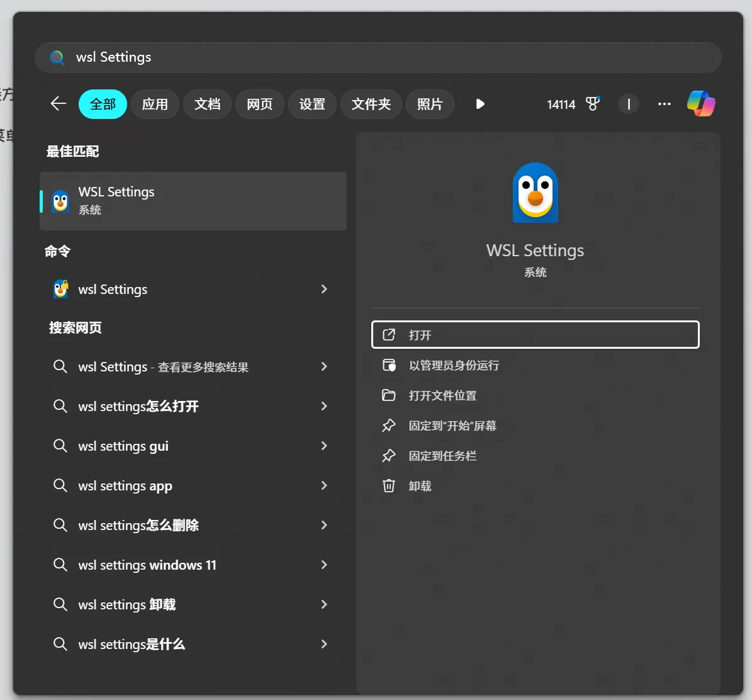Expand the wsl settings windows 11 suggestion
752x700 pixels.
324,565
